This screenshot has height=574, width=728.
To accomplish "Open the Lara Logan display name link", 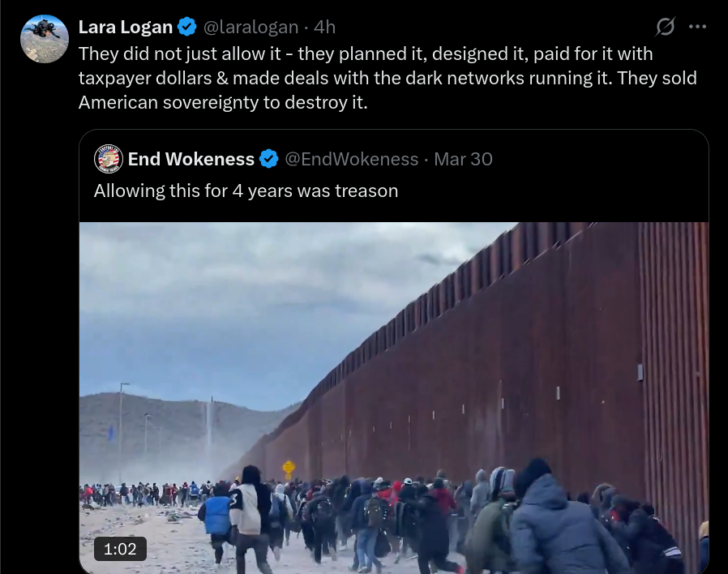I will pos(126,27).
